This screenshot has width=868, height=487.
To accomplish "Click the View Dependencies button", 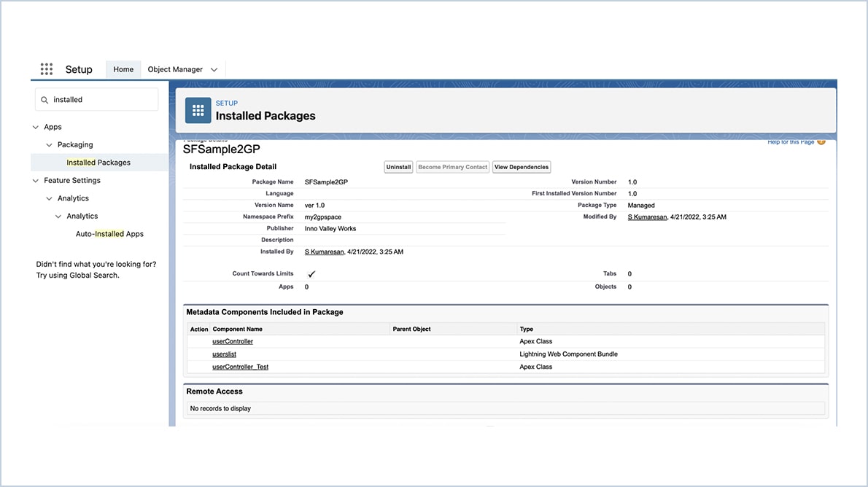I will [521, 166].
